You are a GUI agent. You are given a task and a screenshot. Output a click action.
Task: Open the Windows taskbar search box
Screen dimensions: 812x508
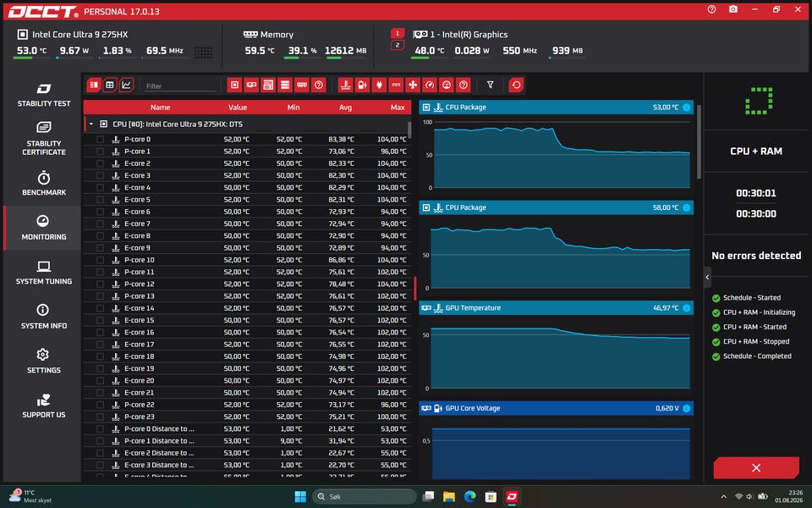pyautogui.click(x=365, y=497)
